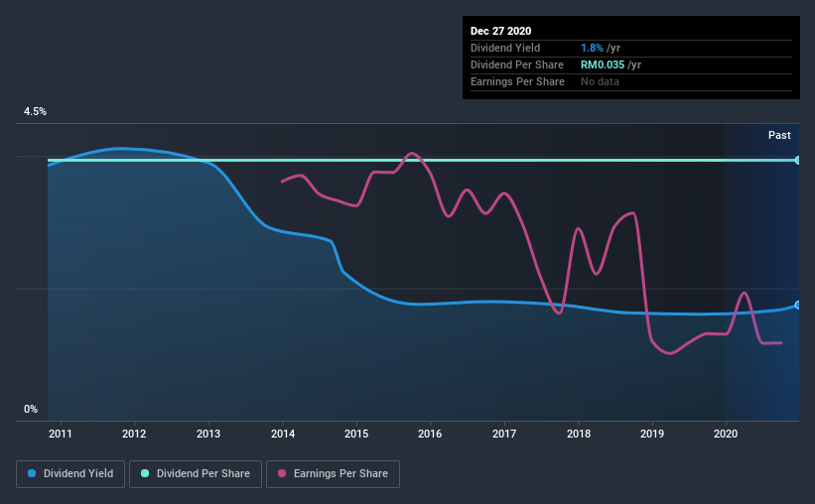Click the RM0.035 dividend per share value

click(603, 64)
